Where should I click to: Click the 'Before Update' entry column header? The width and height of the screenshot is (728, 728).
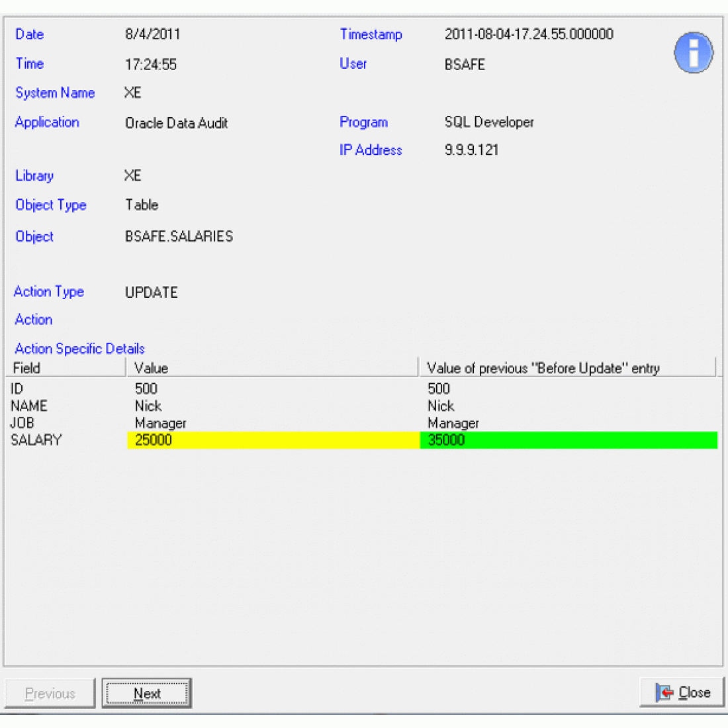[x=566, y=368]
